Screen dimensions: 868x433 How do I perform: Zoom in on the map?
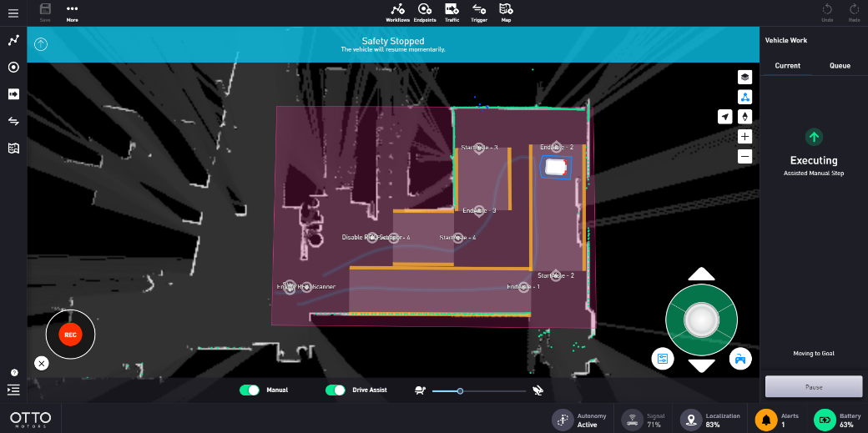click(x=745, y=136)
